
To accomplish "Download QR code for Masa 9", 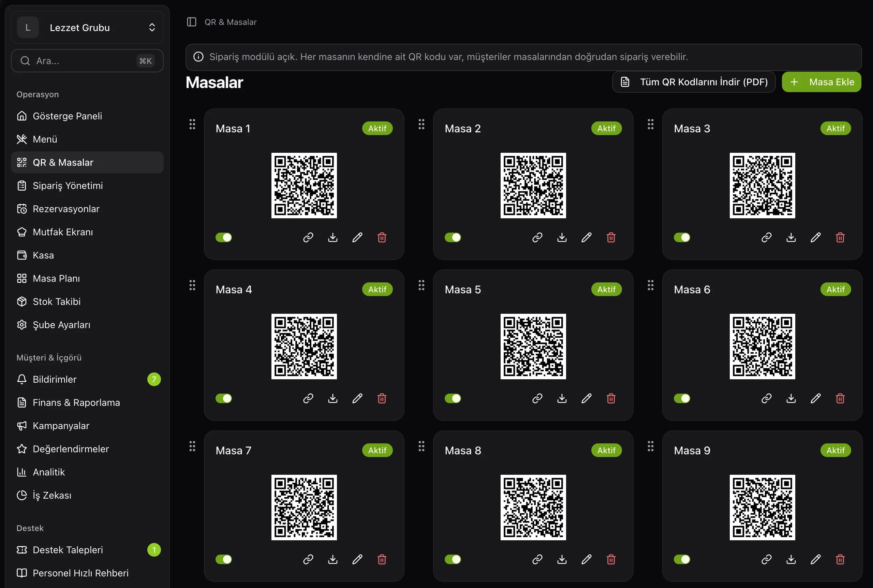I will (791, 559).
